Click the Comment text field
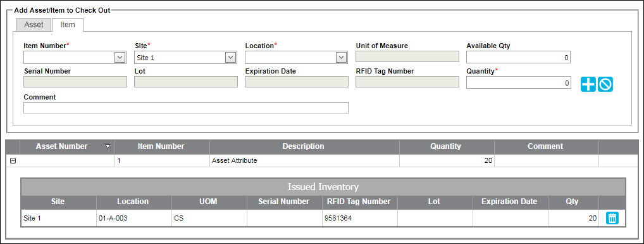The image size is (644, 244). point(185,108)
